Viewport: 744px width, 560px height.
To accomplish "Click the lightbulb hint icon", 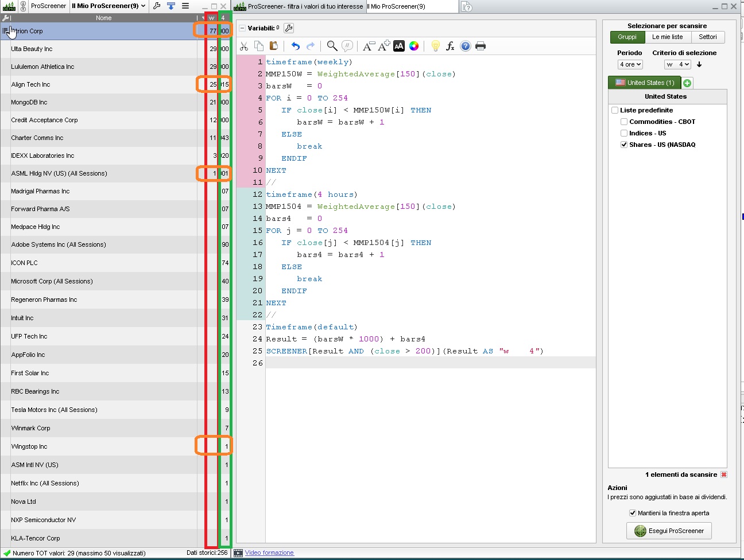I will (435, 46).
